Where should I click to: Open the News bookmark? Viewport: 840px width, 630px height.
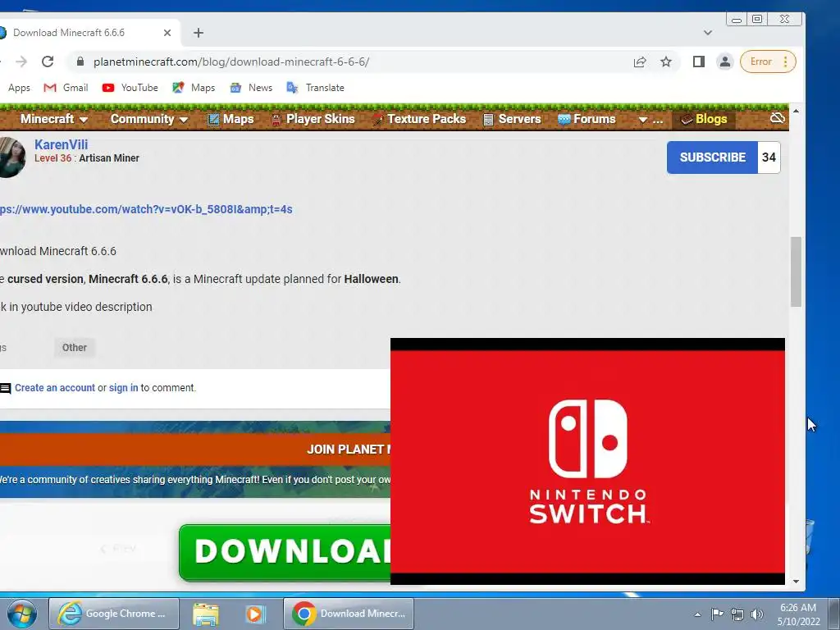pos(251,88)
